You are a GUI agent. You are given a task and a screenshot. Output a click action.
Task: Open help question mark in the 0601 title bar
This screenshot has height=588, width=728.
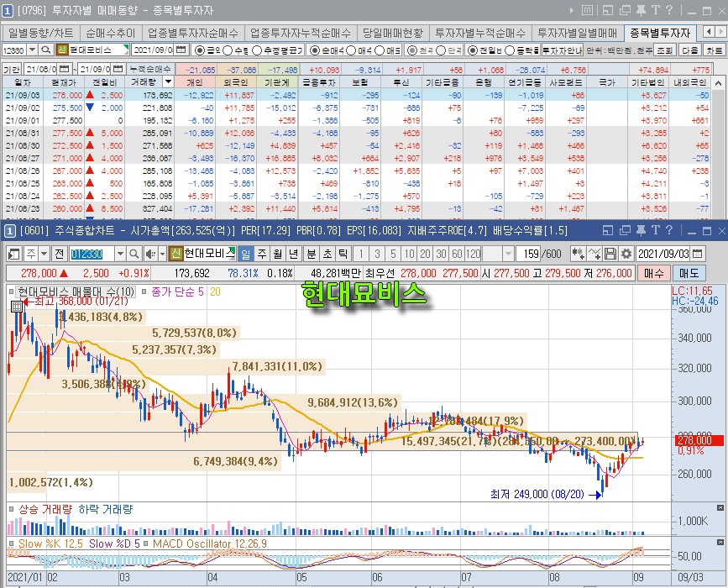[669, 230]
